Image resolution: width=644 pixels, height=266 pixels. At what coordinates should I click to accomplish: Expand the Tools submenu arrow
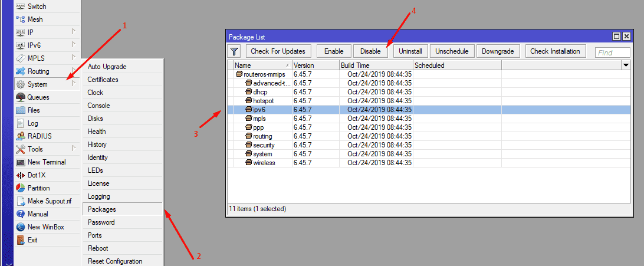[74, 149]
